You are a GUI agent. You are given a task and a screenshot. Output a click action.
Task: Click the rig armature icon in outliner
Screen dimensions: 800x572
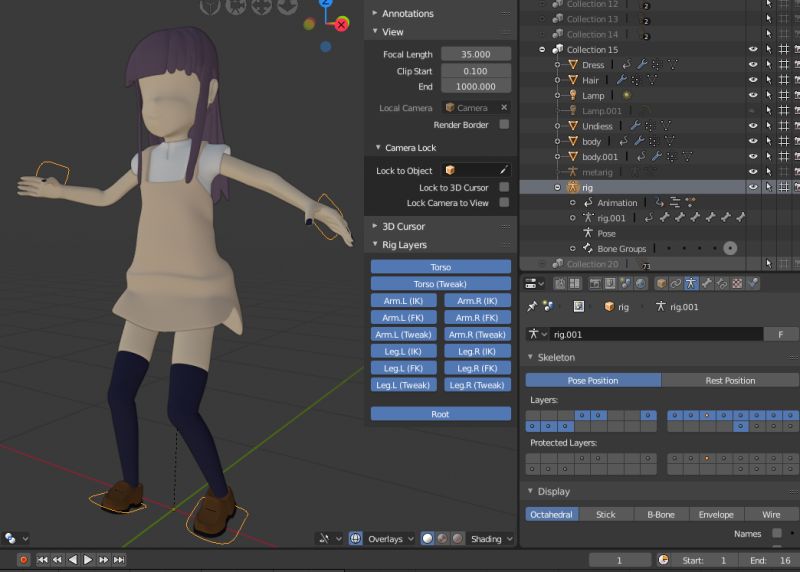(573, 187)
